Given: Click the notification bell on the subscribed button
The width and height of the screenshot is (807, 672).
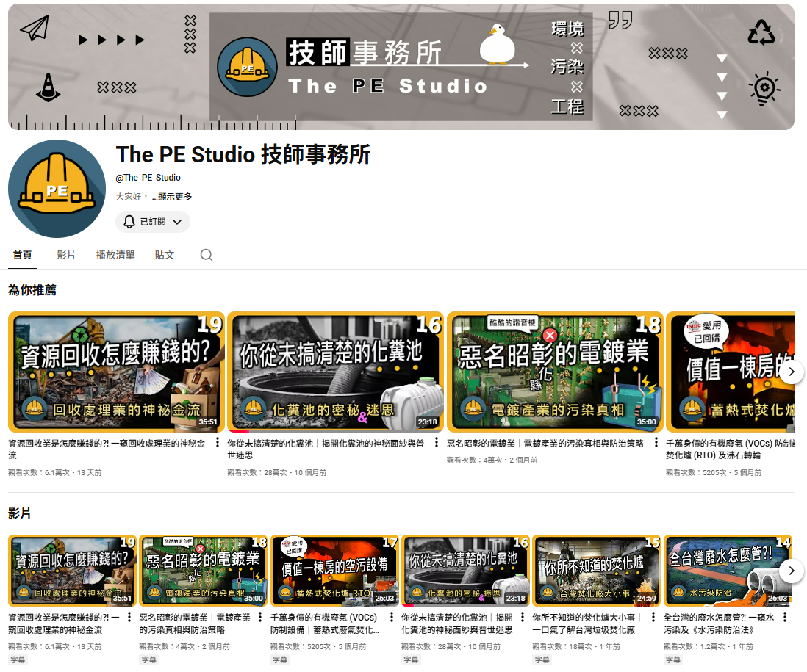Looking at the screenshot, I should click(x=129, y=222).
